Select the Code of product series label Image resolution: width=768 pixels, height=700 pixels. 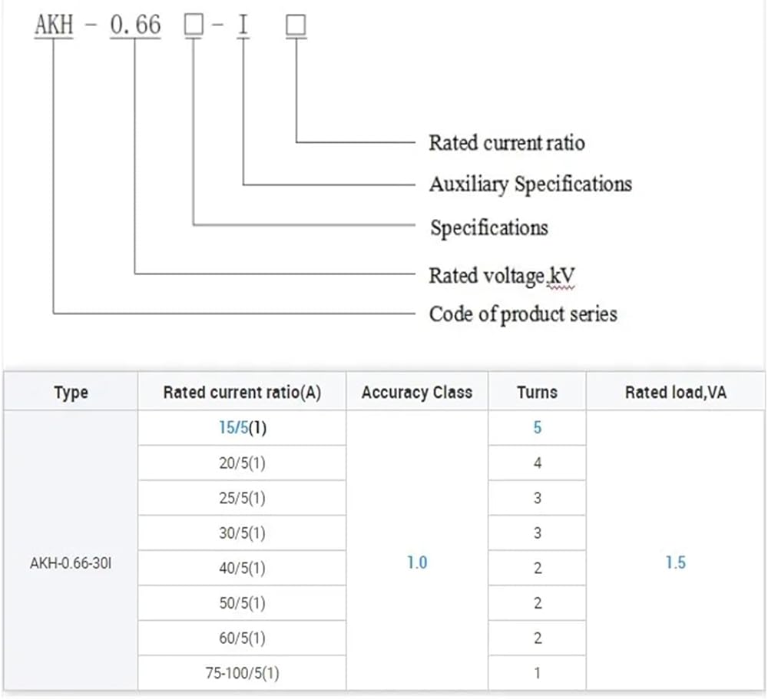tap(522, 314)
